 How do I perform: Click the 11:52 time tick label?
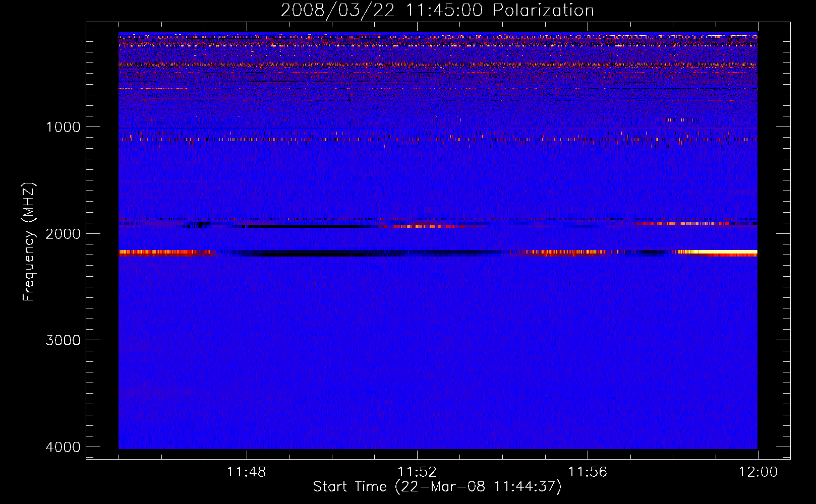tap(417, 472)
